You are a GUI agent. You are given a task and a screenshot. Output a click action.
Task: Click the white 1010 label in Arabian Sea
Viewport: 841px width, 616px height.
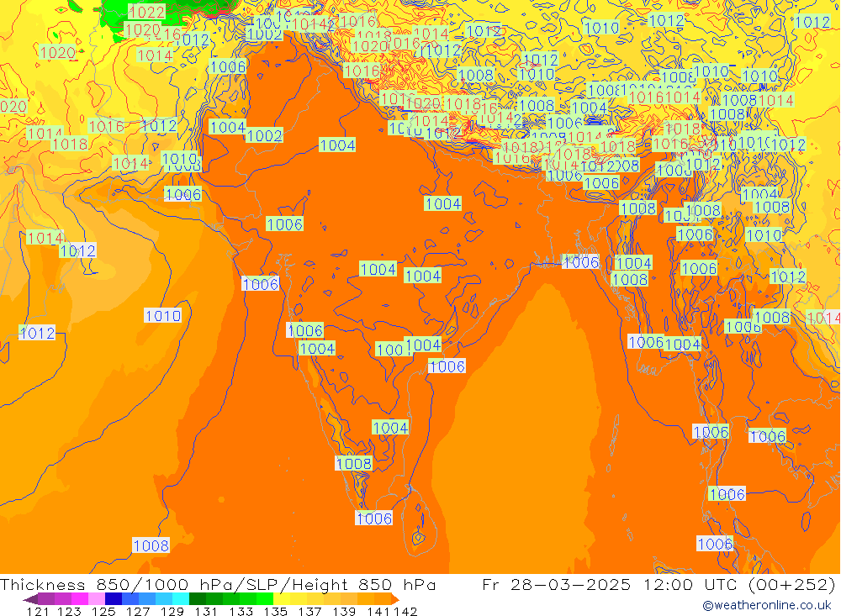point(162,316)
